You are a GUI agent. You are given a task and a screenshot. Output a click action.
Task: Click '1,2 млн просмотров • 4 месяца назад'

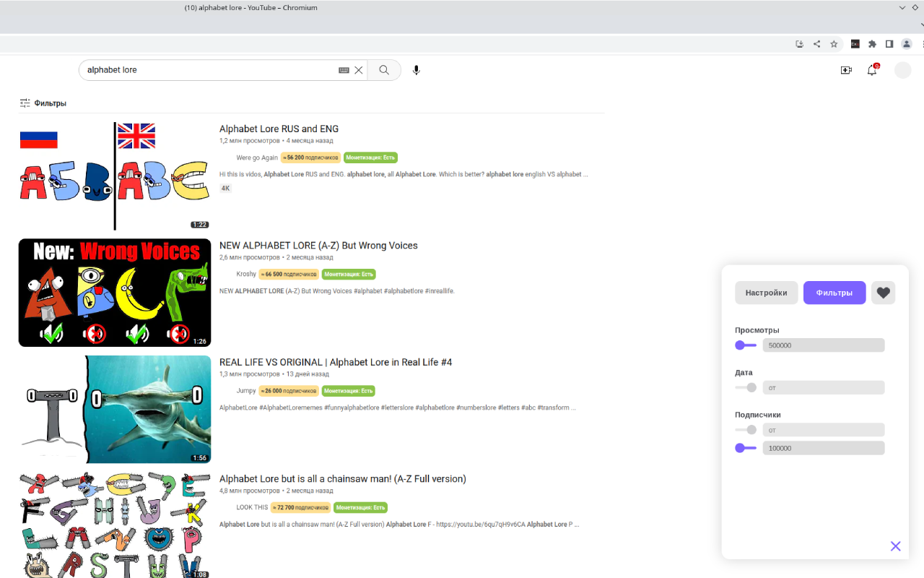pos(276,141)
